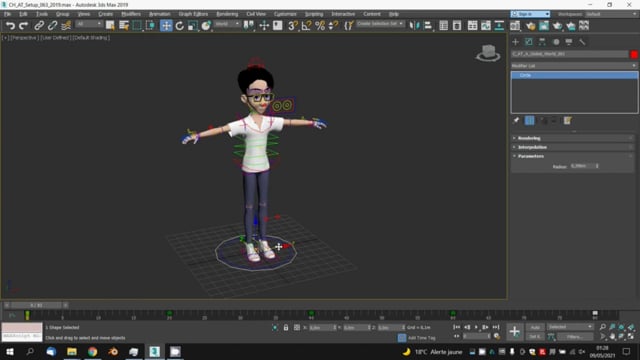Click the Redo arrow icon
Screen dimensions: 640x360
(23, 26)
